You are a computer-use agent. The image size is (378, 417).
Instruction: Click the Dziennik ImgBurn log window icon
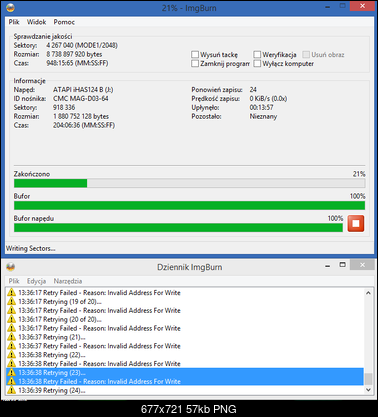pyautogui.click(x=11, y=267)
